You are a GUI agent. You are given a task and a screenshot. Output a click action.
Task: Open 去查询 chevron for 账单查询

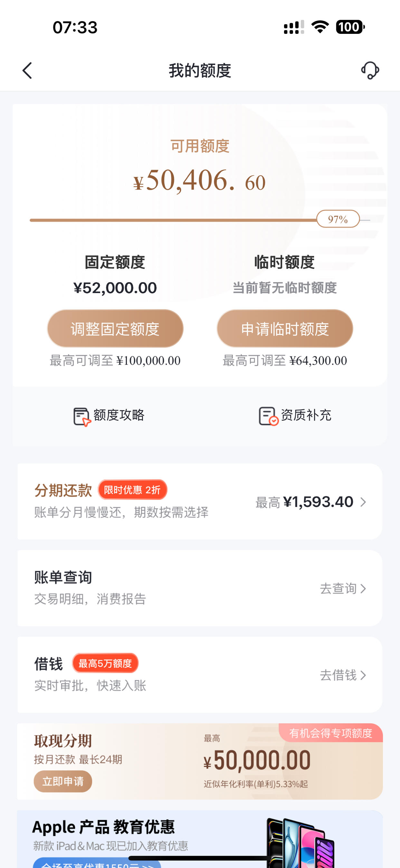pos(363,589)
